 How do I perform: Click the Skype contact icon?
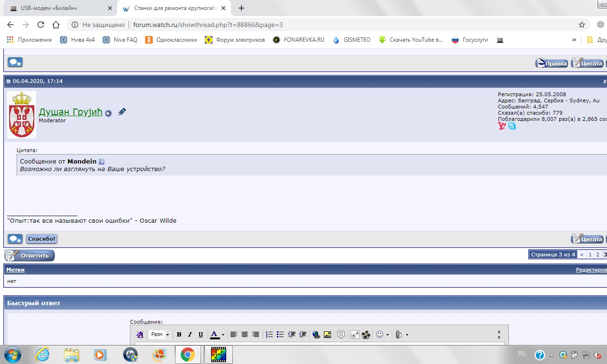[x=512, y=126]
